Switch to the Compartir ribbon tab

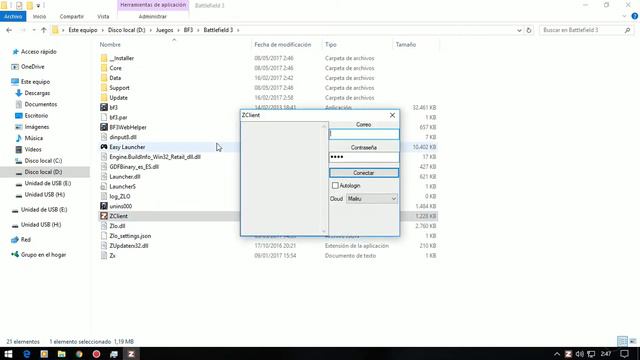(72, 16)
